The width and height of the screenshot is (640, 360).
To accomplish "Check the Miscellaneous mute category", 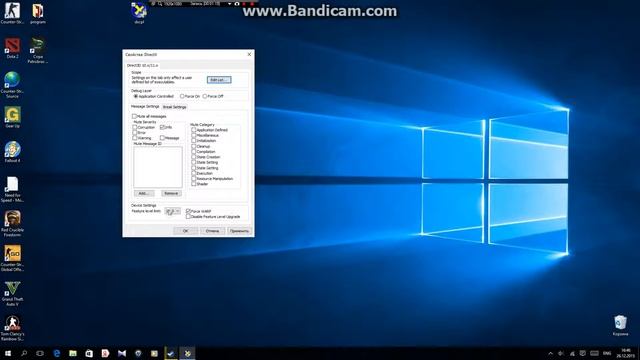I will [193, 135].
